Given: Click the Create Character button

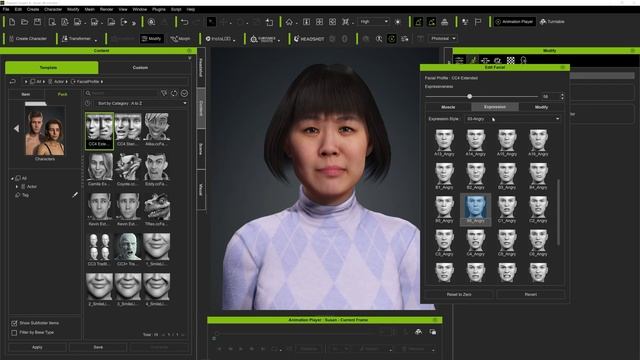Looking at the screenshot, I should point(28,39).
